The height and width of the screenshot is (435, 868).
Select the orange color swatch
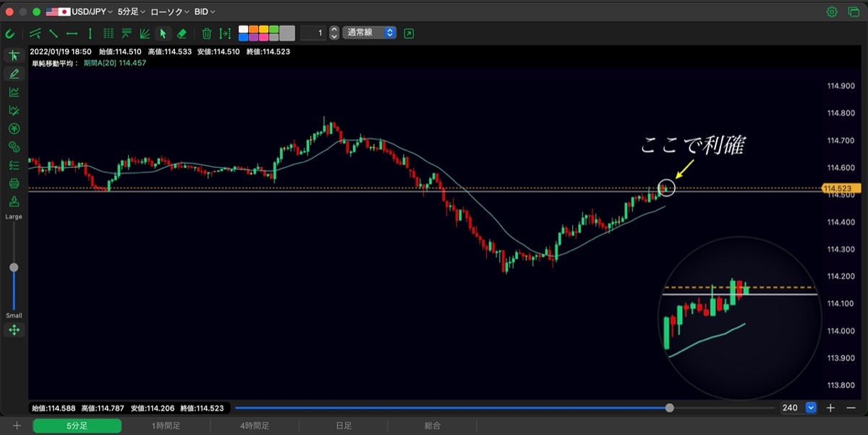click(x=253, y=30)
